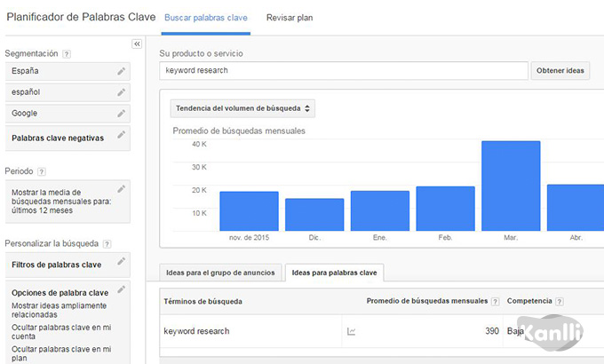The width and height of the screenshot is (604, 364).
Task: Open help icon next to Personalizar la búsqueda
Action: (x=107, y=244)
